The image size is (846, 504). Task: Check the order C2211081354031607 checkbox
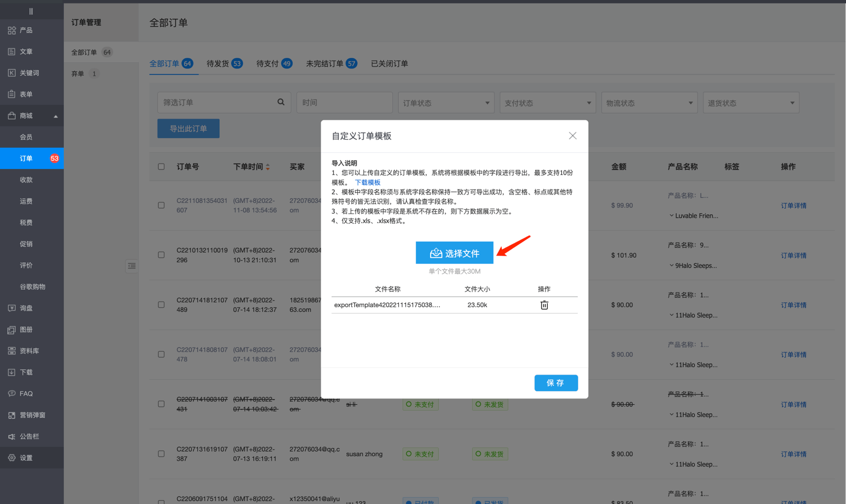click(161, 205)
